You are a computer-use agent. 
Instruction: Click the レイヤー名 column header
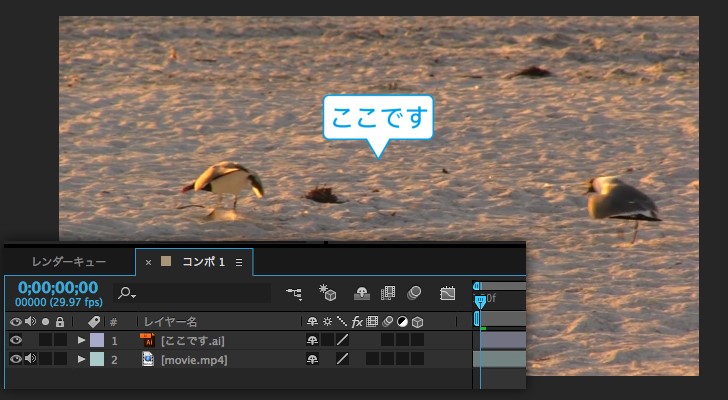pos(170,322)
